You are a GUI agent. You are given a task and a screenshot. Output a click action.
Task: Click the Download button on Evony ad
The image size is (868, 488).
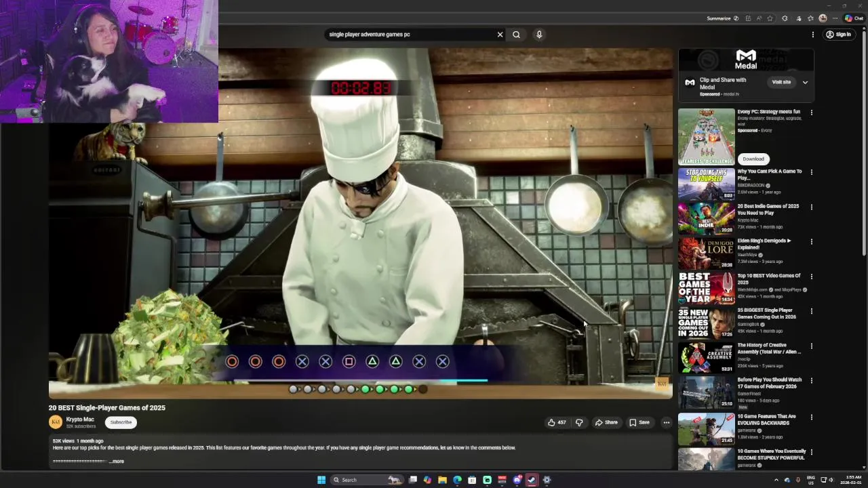[x=753, y=159]
